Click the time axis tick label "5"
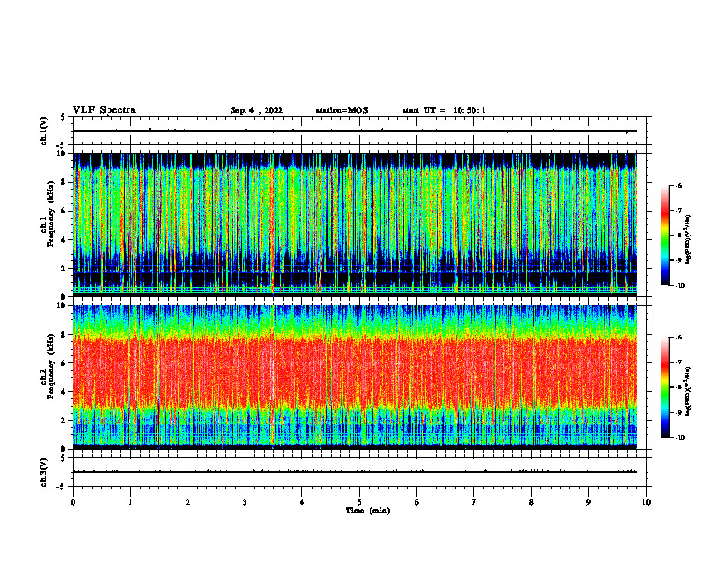This screenshot has width=728, height=563. point(359,502)
